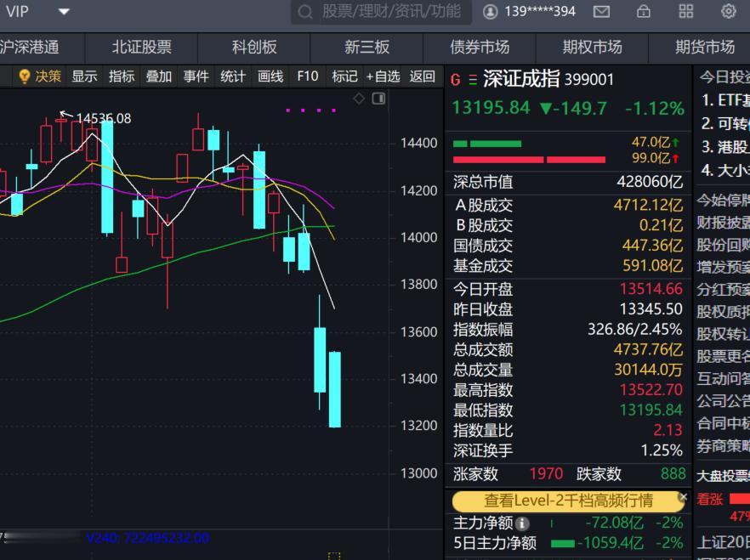Screen dimensions: 750x560
Task: Switch to the 科创板 tab
Action: [253, 48]
